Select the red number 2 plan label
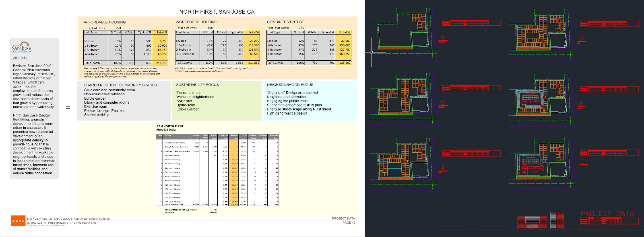The image size is (644, 237). point(581,104)
